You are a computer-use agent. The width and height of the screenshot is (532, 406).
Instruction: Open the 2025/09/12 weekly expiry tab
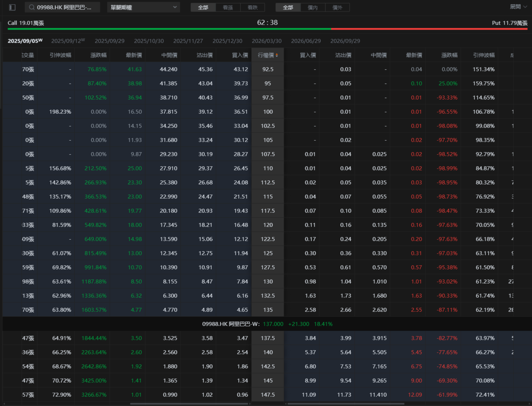[68, 41]
